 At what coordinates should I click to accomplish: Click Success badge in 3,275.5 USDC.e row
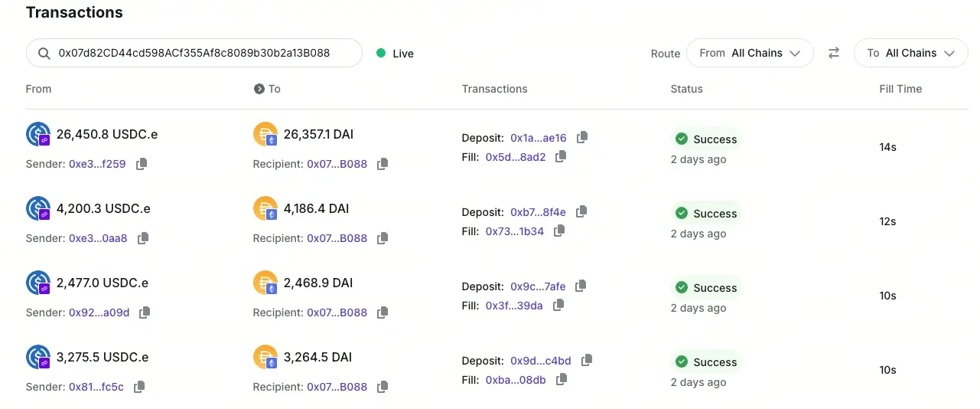(705, 362)
